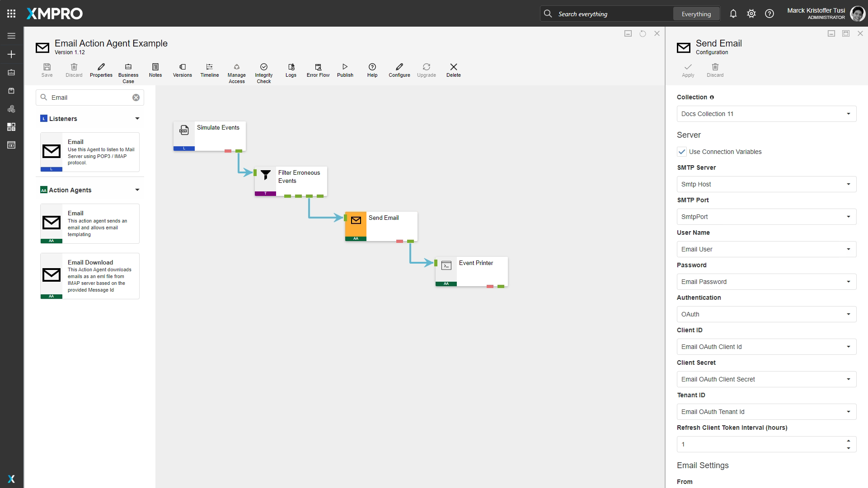Screen dimensions: 868x488
Task: Increase Refresh Client Token Interval value
Action: [x=848, y=441]
